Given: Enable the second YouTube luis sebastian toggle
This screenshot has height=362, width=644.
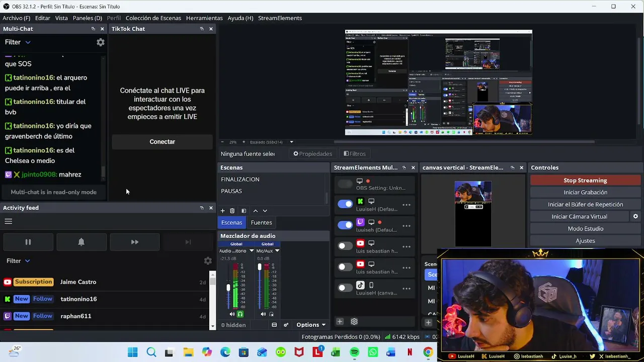Looking at the screenshot, I should coord(345,267).
